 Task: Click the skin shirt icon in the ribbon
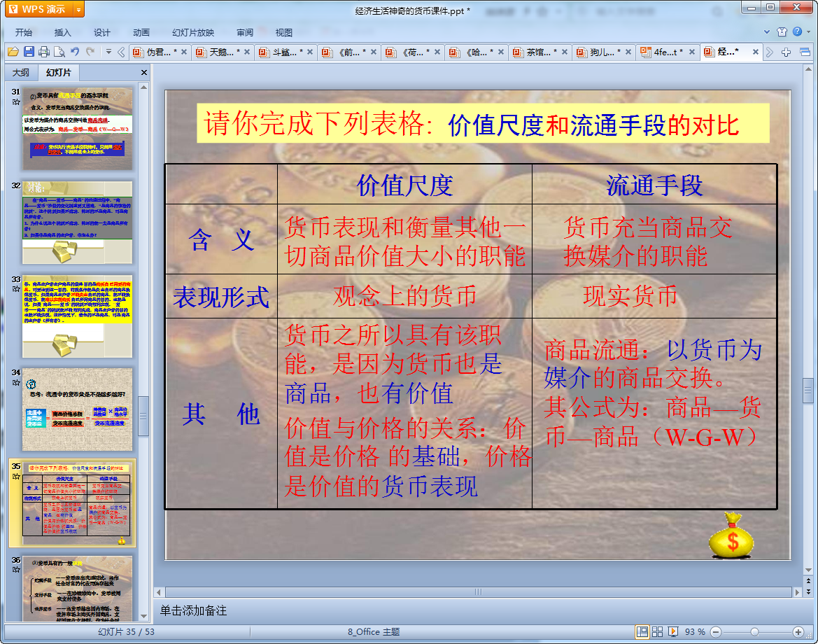click(782, 31)
